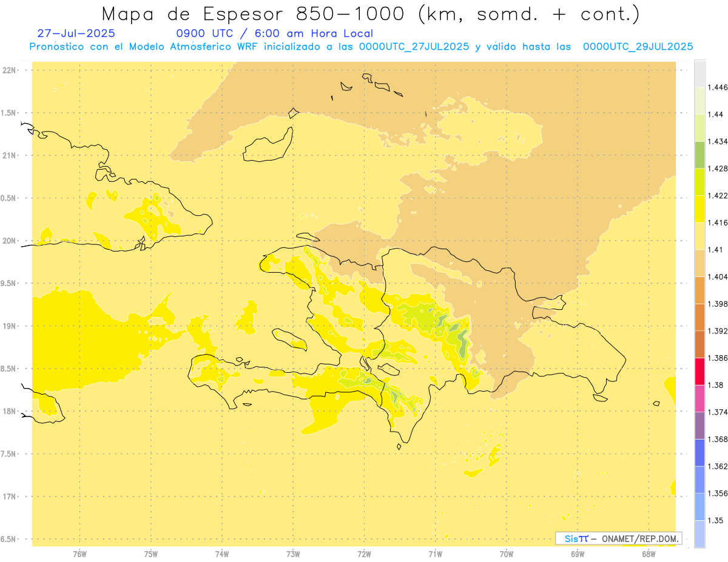Click the longitude label "72W"
Screen dimensions: 728x562
click(x=364, y=554)
